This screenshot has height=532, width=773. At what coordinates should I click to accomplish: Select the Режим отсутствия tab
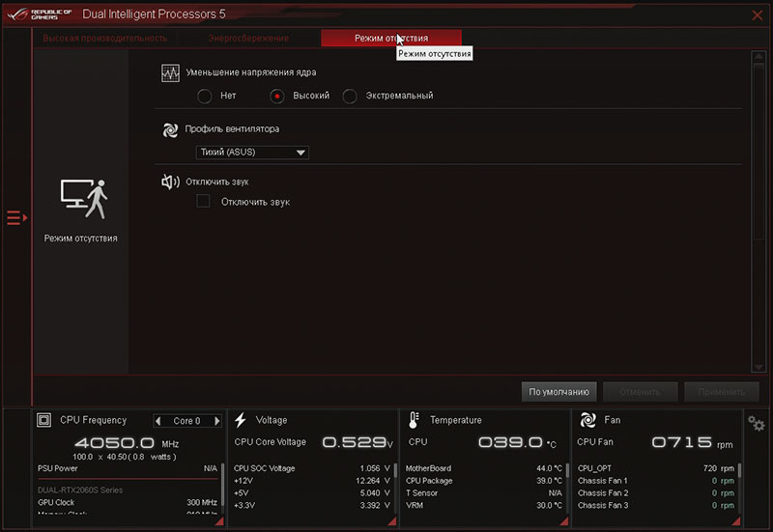pos(391,38)
